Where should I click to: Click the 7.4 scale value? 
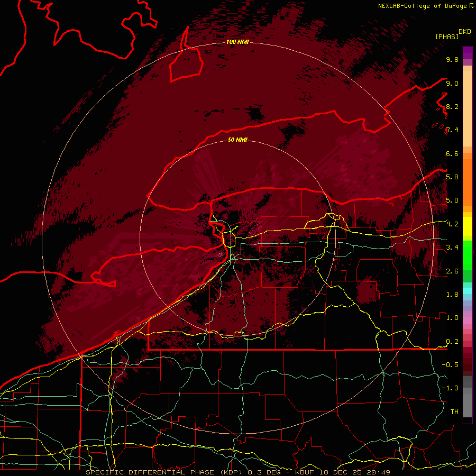(452, 130)
